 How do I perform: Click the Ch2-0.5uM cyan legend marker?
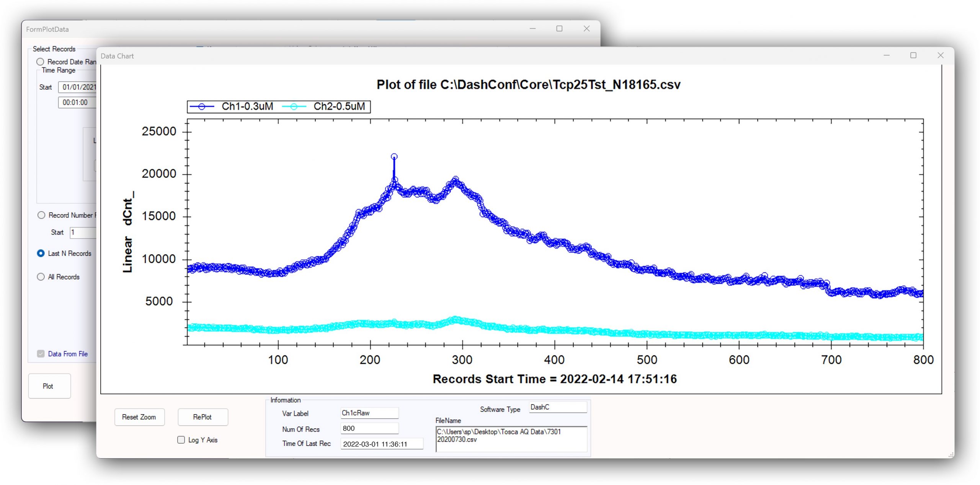[294, 107]
